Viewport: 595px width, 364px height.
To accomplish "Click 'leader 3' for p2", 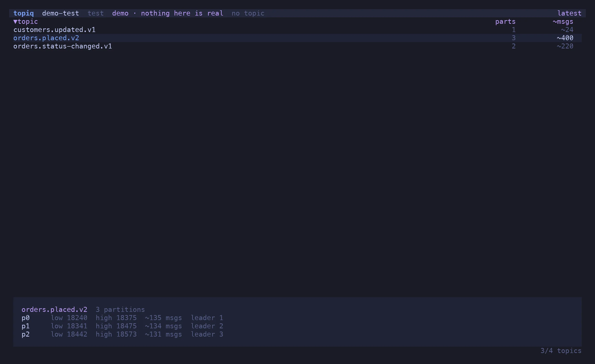I will click(207, 334).
